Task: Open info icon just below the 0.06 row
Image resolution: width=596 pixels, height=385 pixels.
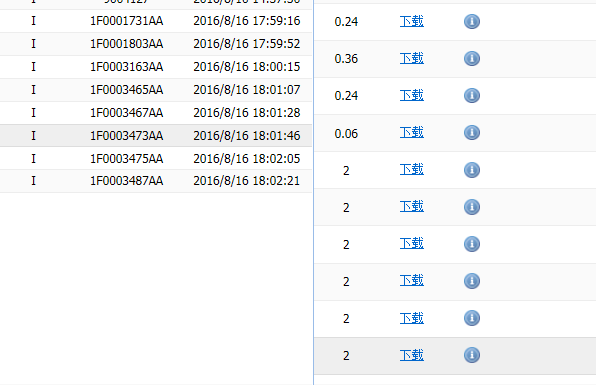Action: (x=472, y=170)
